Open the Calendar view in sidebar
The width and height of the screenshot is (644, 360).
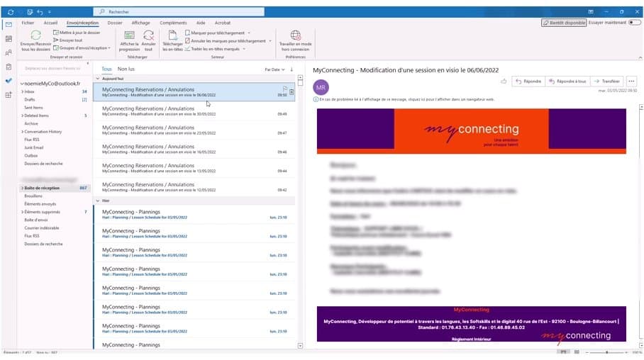point(9,38)
